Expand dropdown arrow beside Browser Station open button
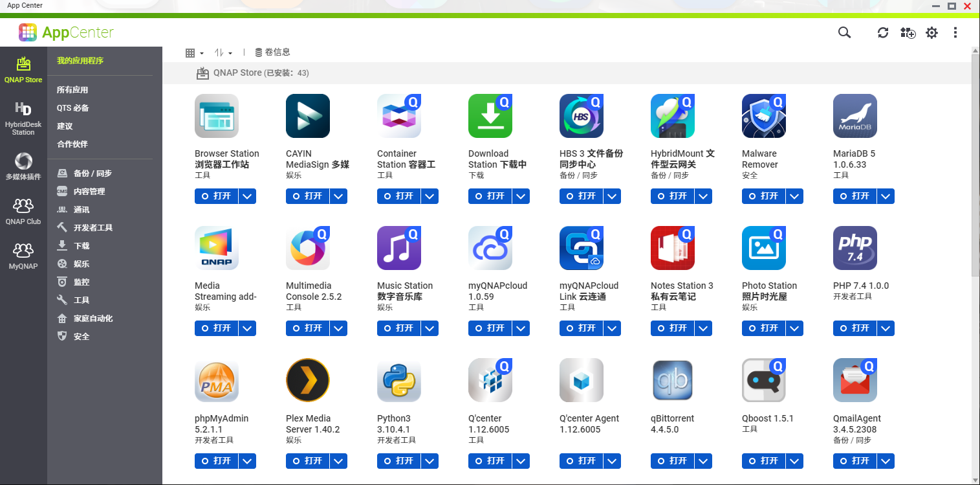This screenshot has width=980, height=485. pyautogui.click(x=248, y=196)
